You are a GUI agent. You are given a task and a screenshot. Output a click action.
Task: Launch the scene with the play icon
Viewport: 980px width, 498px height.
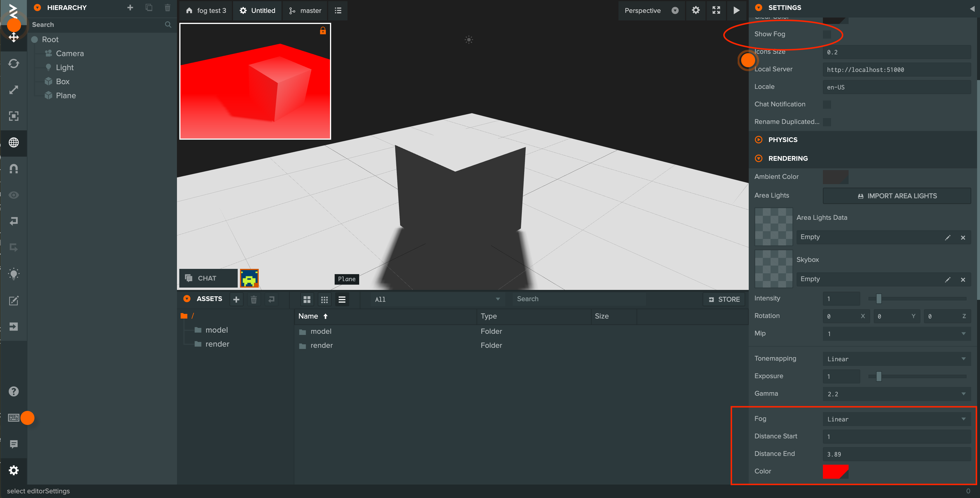pos(736,11)
